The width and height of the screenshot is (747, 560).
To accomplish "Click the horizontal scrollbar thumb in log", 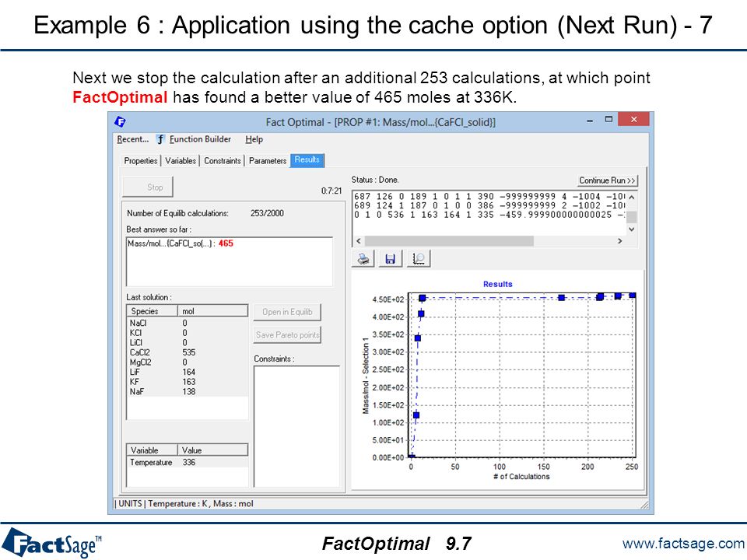I will tap(449, 241).
